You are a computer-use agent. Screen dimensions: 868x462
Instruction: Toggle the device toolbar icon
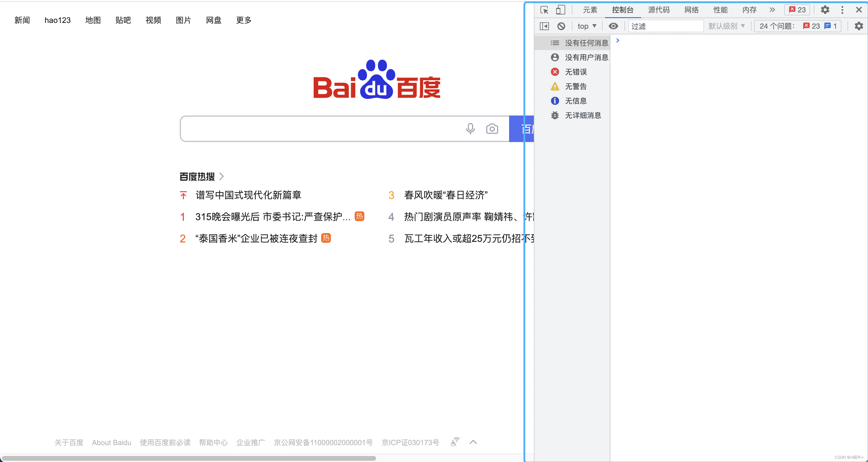coord(560,10)
